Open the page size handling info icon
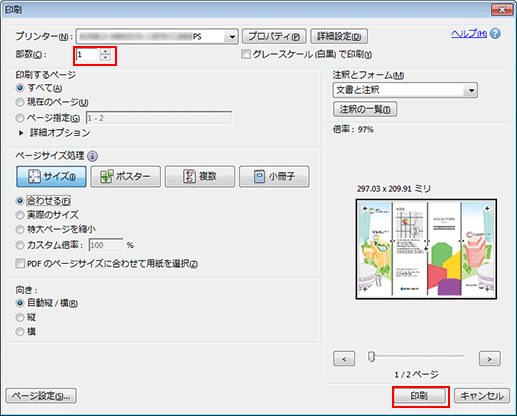 pos(92,156)
